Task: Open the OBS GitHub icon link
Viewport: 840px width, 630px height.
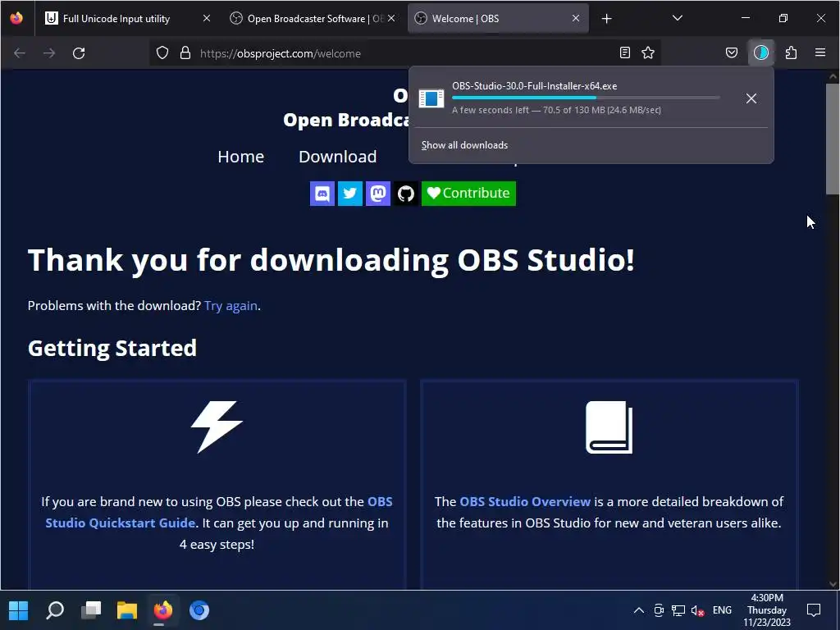Action: click(405, 194)
